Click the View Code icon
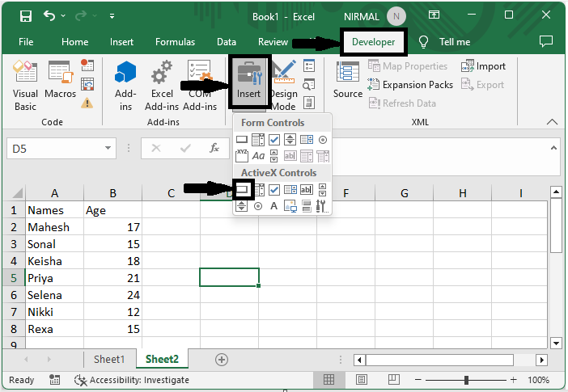The height and width of the screenshot is (392, 568). (308, 84)
